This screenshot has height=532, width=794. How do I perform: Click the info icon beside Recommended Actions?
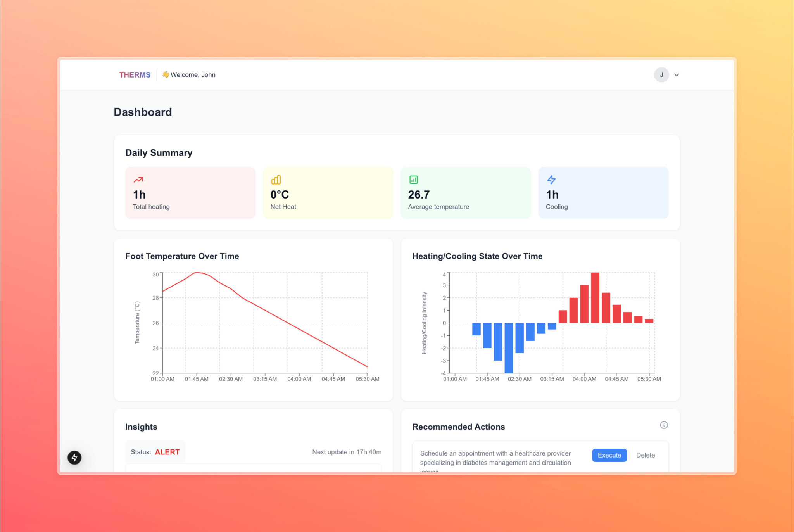664,425
